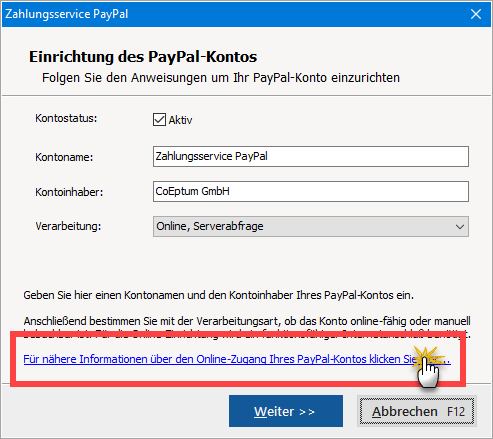Open the Verarbeitung dropdown list
The image size is (493, 439).
pos(311,227)
